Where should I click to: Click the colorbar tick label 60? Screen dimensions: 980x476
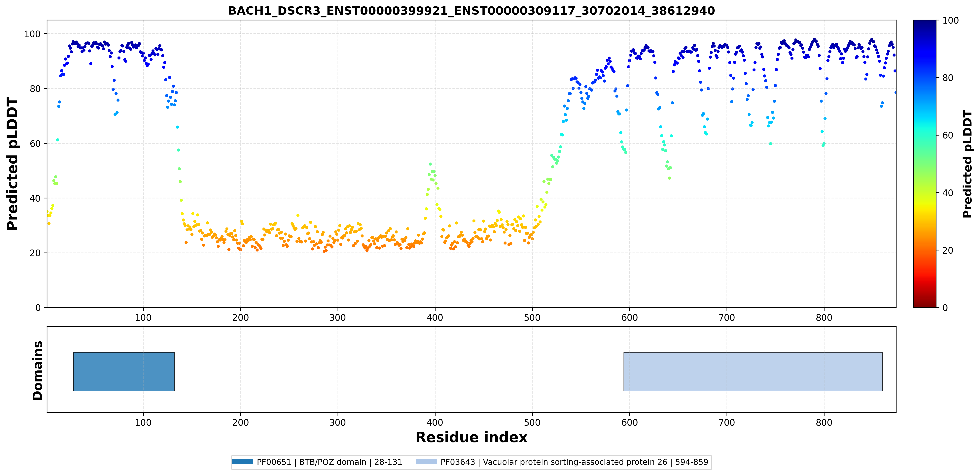click(x=948, y=135)
